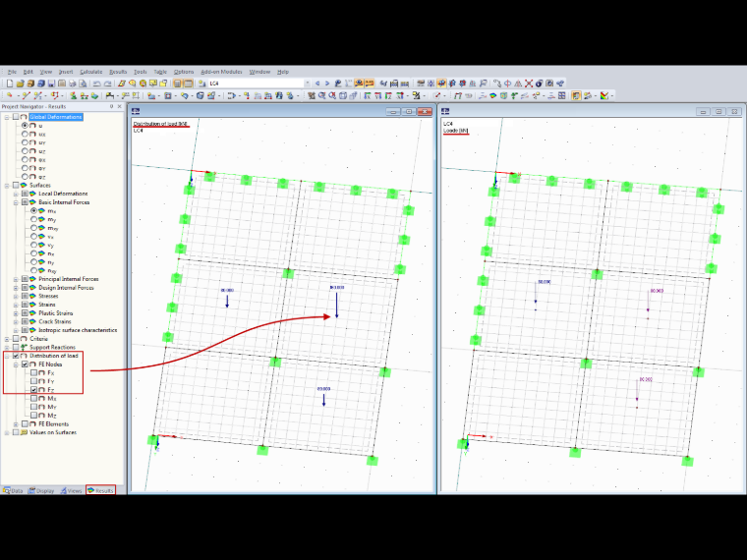Screen dimensions: 747x560
Task: Minimize the right Loads window
Action: coord(703,111)
